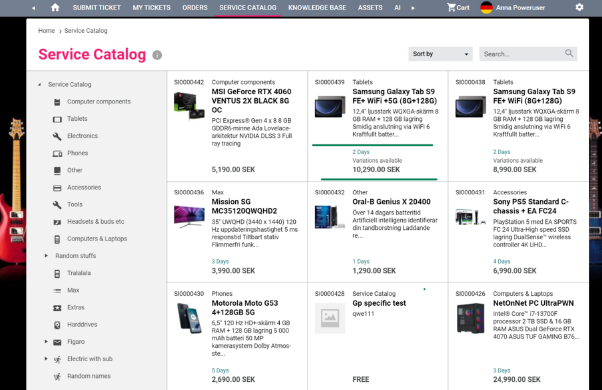Open the Sort by dropdown
The image size is (602, 390).
click(x=440, y=54)
